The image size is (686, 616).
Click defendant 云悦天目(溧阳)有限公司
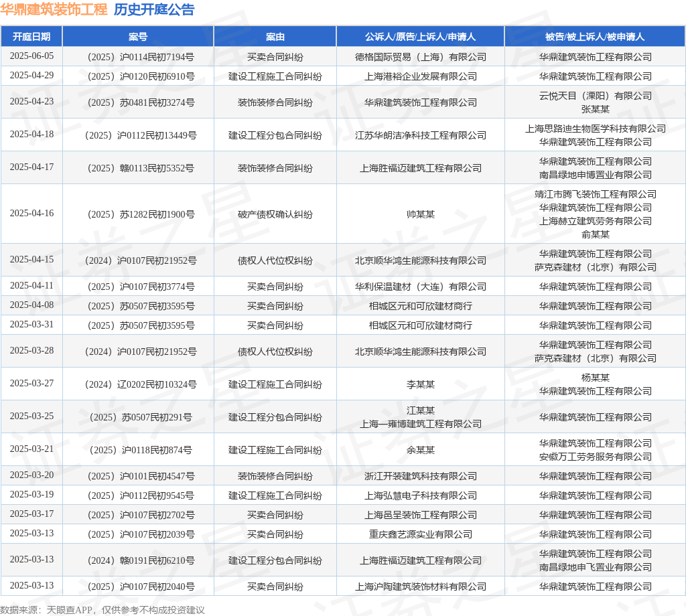click(595, 96)
